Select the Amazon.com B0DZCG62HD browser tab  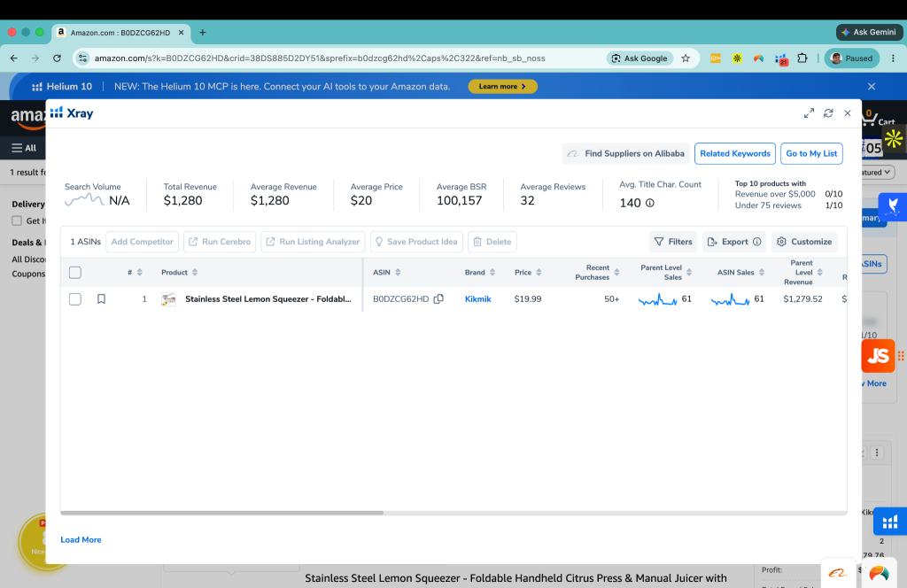pyautogui.click(x=120, y=33)
